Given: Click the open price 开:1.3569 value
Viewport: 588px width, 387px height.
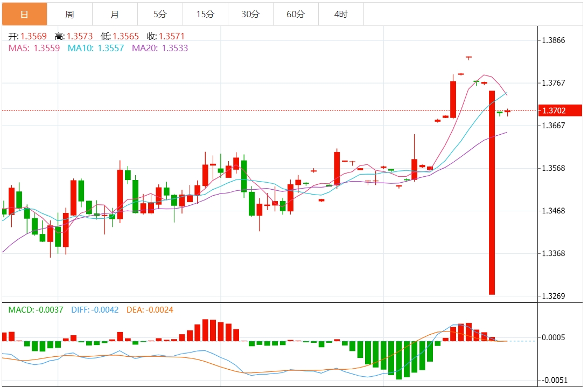Looking at the screenshot, I should (x=27, y=37).
